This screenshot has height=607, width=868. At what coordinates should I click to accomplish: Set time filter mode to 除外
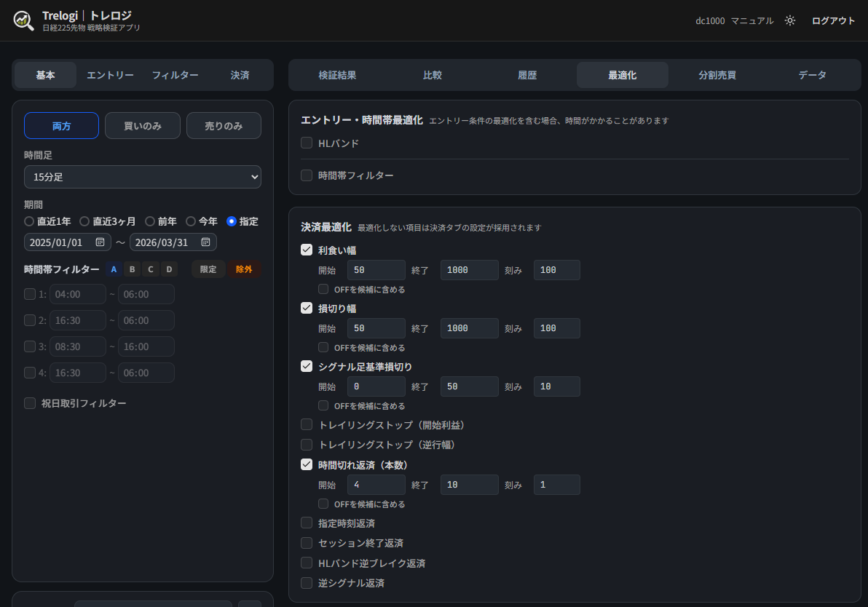click(x=244, y=269)
